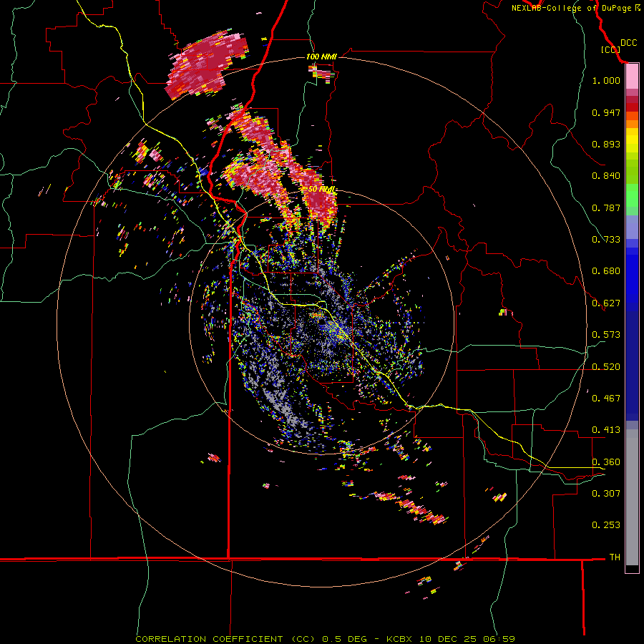Image resolution: width=644 pixels, height=644 pixels.
Task: Select the 1.000 scale value
Action: [606, 80]
